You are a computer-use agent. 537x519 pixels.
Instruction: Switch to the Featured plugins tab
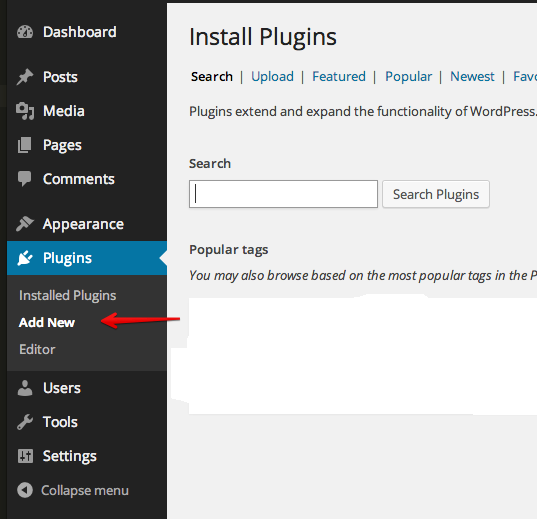(x=339, y=76)
